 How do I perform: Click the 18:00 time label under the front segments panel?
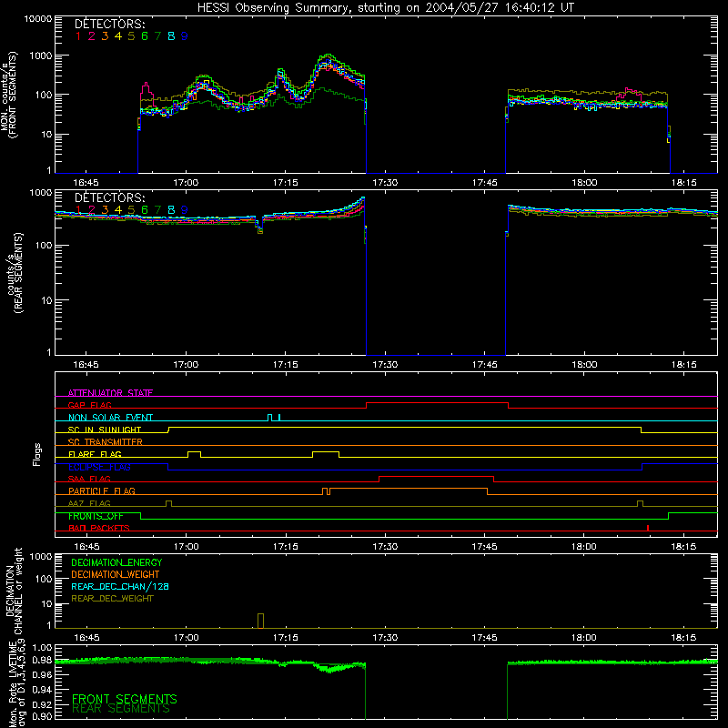(x=584, y=183)
